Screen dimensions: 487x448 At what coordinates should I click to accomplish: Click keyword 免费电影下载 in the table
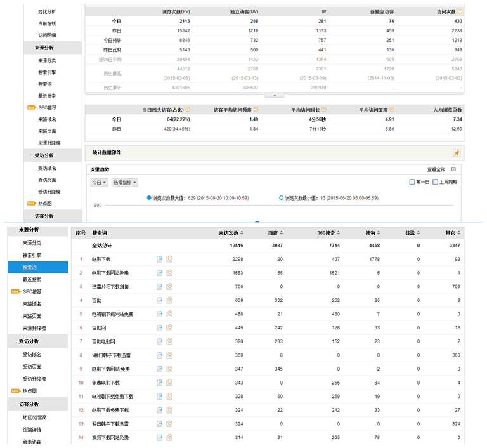(x=106, y=383)
